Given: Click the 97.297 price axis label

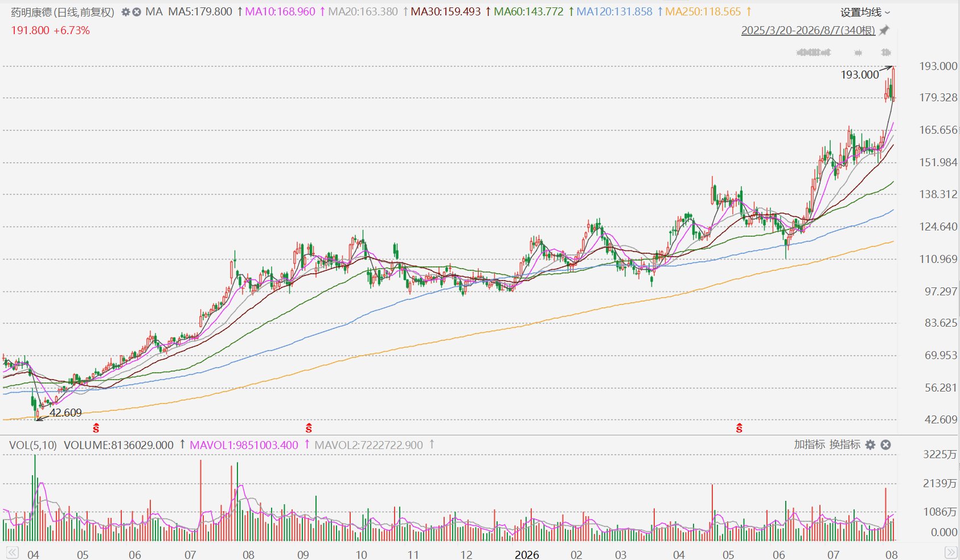Looking at the screenshot, I should [x=941, y=291].
